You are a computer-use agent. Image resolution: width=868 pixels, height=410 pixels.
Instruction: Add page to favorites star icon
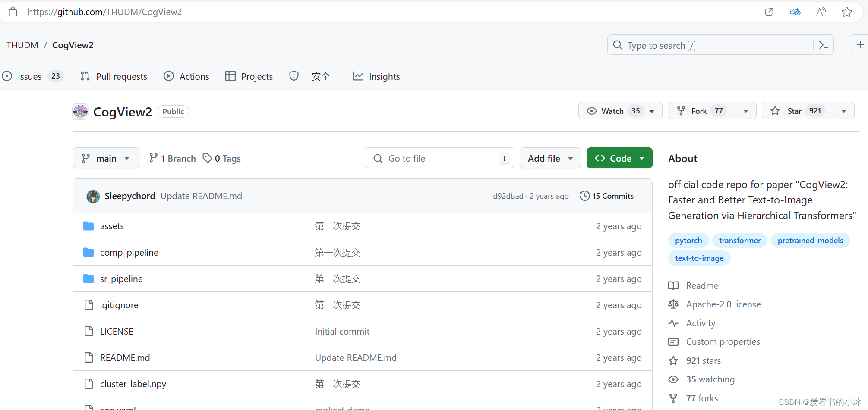pyautogui.click(x=847, y=12)
